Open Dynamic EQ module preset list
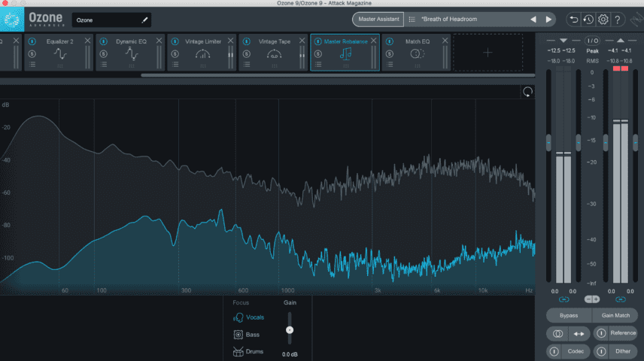The width and height of the screenshot is (644, 361). point(104,65)
